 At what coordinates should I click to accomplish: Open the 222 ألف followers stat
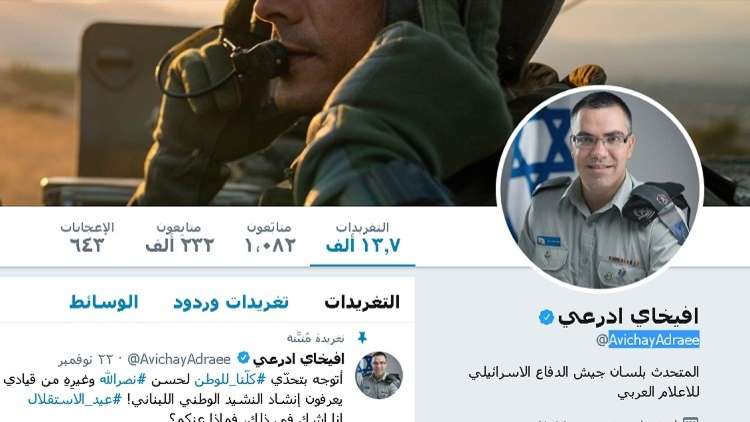click(179, 238)
